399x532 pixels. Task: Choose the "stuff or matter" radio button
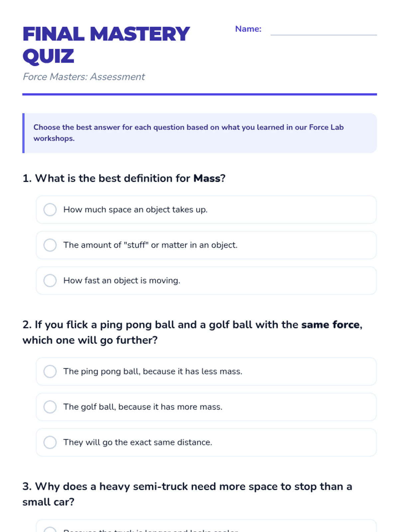(50, 245)
